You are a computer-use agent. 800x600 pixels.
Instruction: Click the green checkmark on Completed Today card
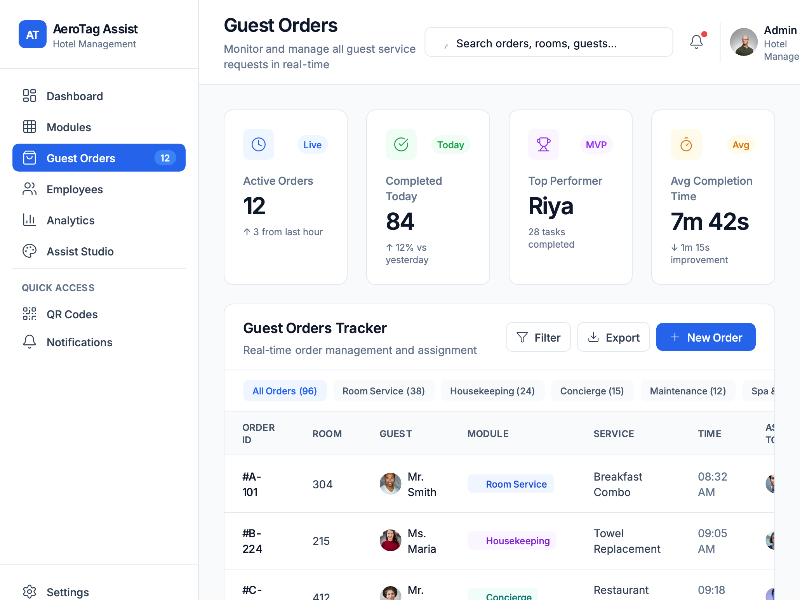click(401, 145)
